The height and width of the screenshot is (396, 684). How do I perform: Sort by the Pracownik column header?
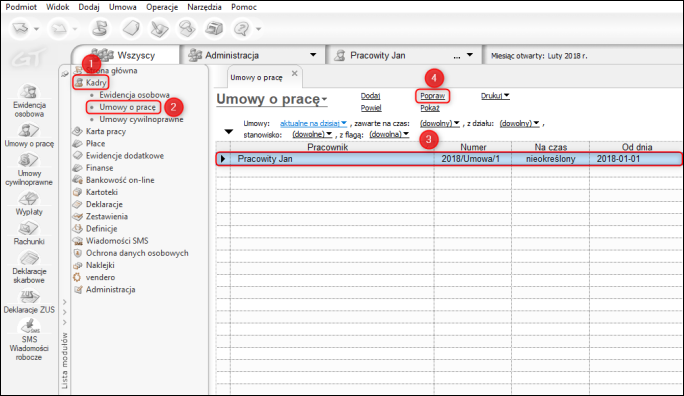click(327, 147)
